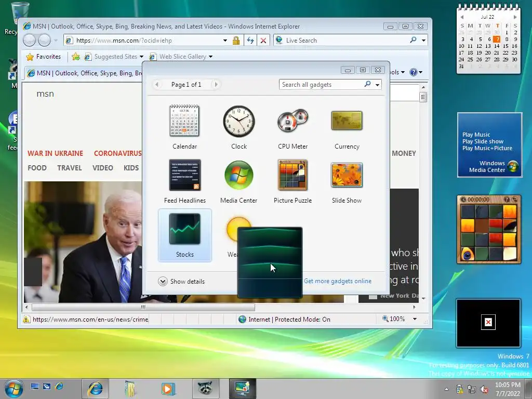Show hidden system tray icons
The height and width of the screenshot is (399, 532).
tap(446, 389)
